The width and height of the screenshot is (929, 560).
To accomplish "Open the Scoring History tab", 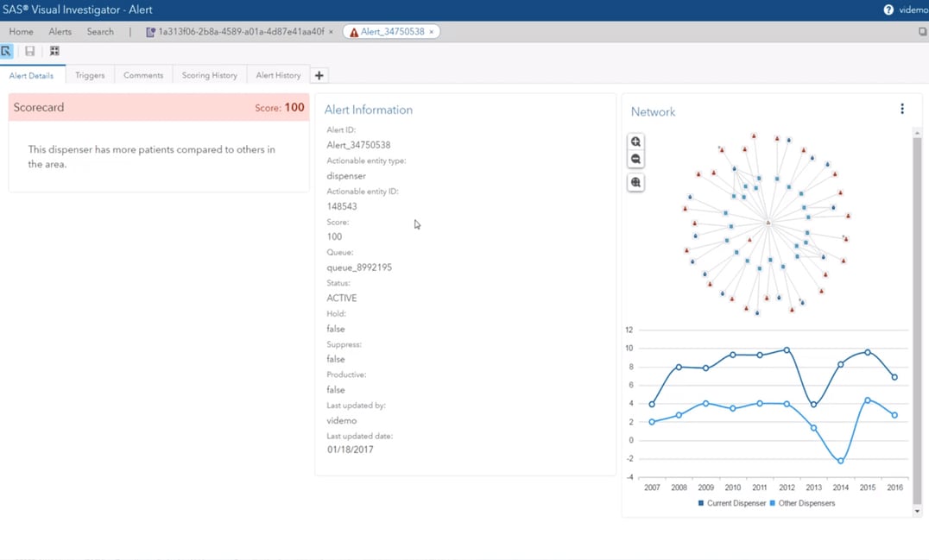I will click(209, 75).
